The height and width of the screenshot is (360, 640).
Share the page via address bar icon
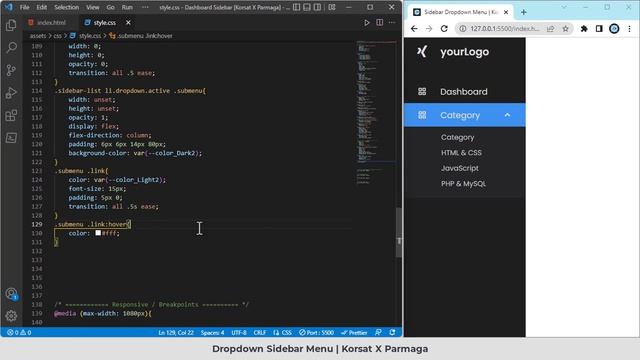[551, 29]
